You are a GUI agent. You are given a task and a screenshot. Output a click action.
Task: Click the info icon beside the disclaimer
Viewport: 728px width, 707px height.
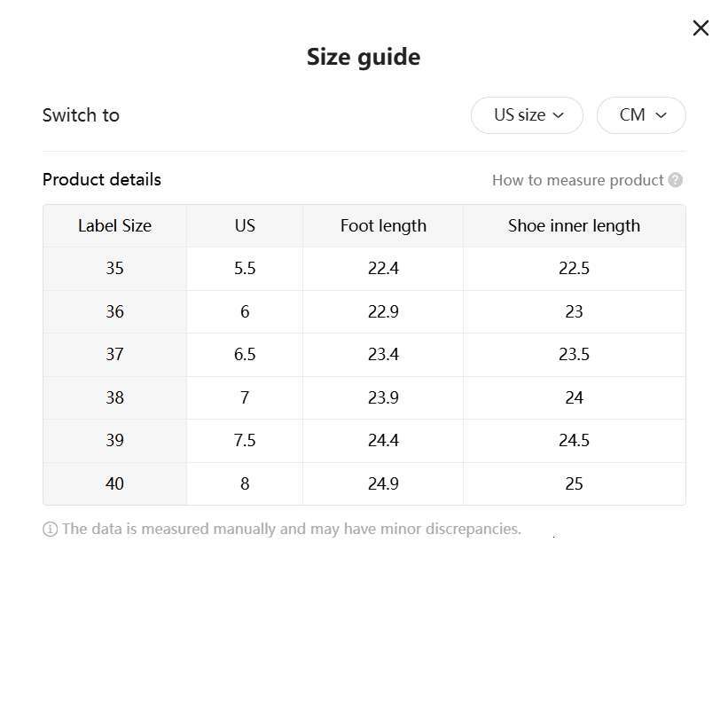(50, 530)
